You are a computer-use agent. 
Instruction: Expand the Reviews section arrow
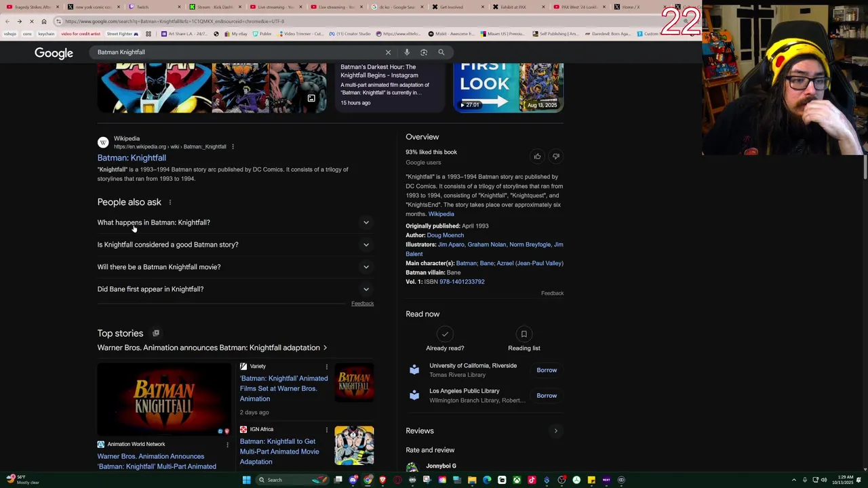555,431
